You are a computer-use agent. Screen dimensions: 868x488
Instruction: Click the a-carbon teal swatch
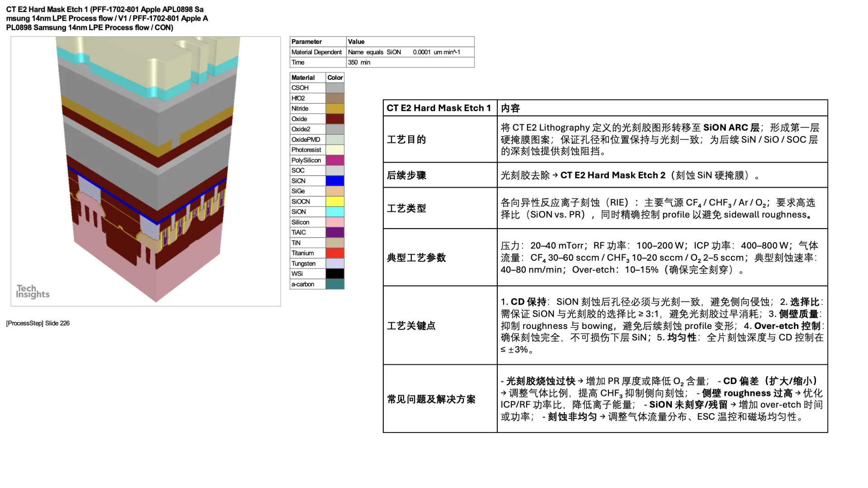point(334,284)
